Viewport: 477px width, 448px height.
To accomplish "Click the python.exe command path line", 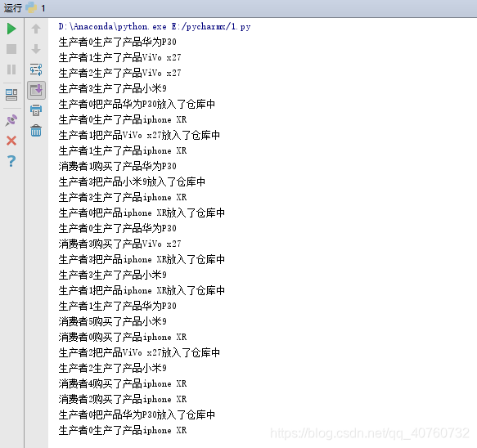I will pos(155,27).
